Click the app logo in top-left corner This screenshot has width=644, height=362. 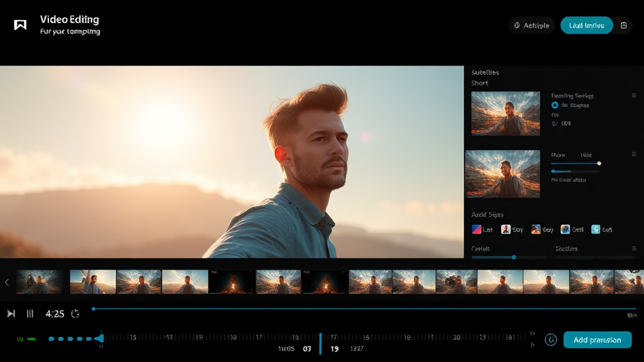tap(20, 25)
